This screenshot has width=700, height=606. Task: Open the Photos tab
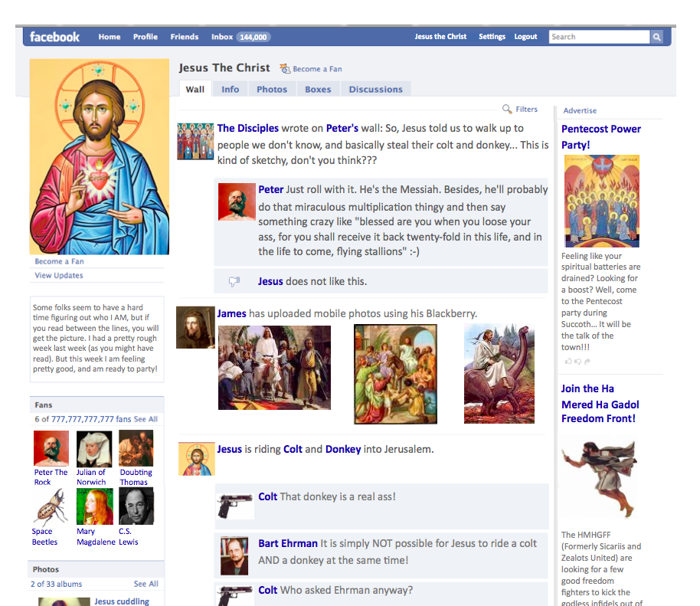[x=272, y=90]
